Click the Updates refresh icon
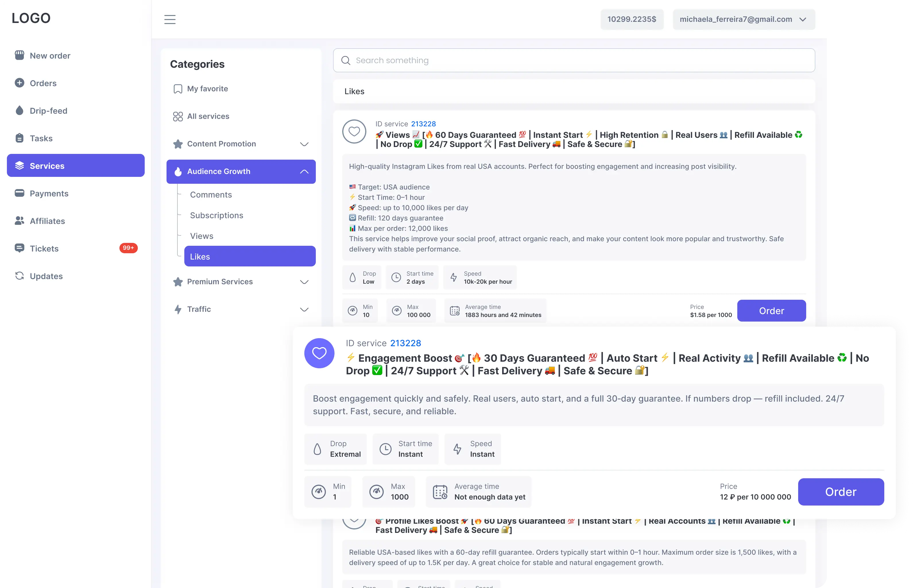This screenshot has width=913, height=588. [20, 276]
